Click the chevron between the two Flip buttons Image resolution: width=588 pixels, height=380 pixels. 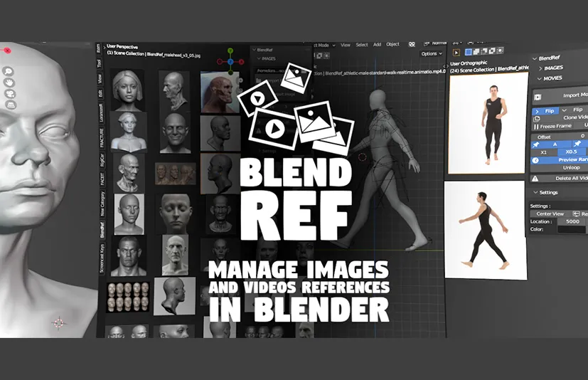pos(564,110)
